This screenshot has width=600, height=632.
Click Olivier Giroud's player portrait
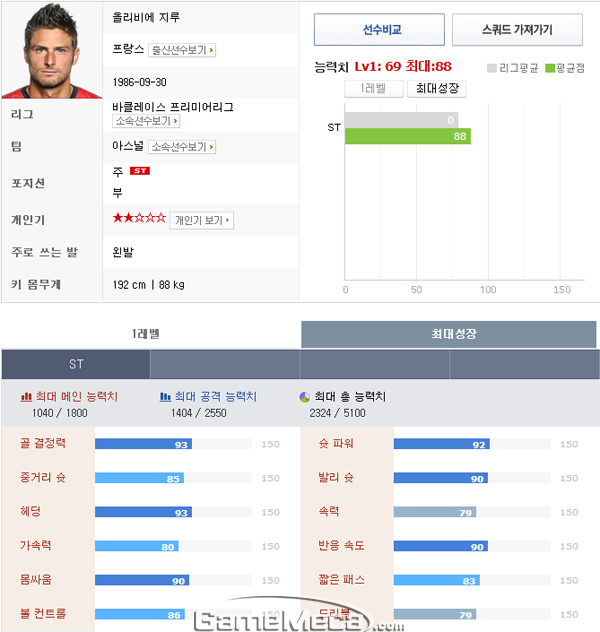coord(52,50)
